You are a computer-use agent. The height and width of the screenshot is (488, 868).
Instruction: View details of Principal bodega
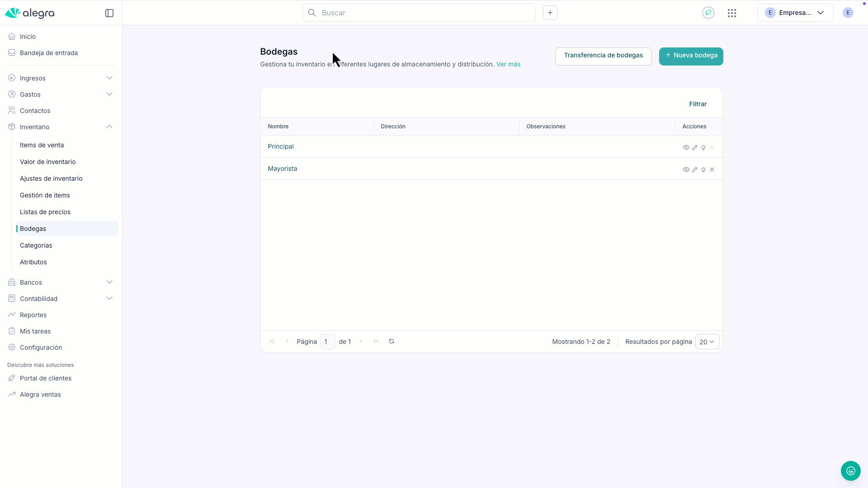click(x=686, y=147)
